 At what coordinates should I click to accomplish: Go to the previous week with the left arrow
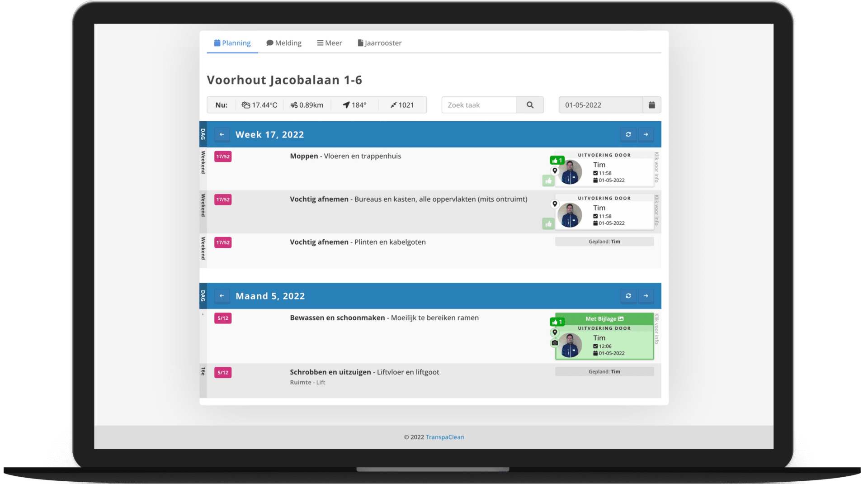tap(222, 134)
